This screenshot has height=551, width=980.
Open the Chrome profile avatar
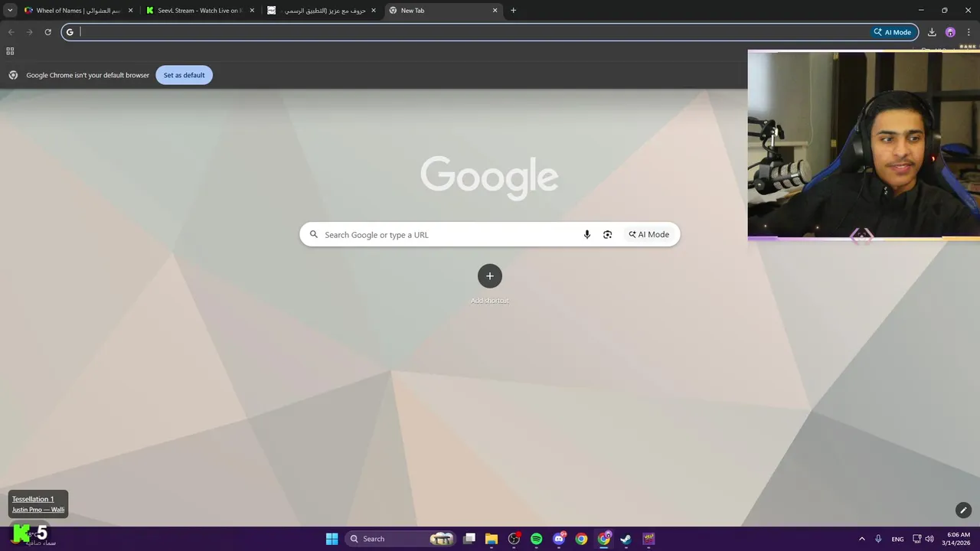pyautogui.click(x=950, y=32)
